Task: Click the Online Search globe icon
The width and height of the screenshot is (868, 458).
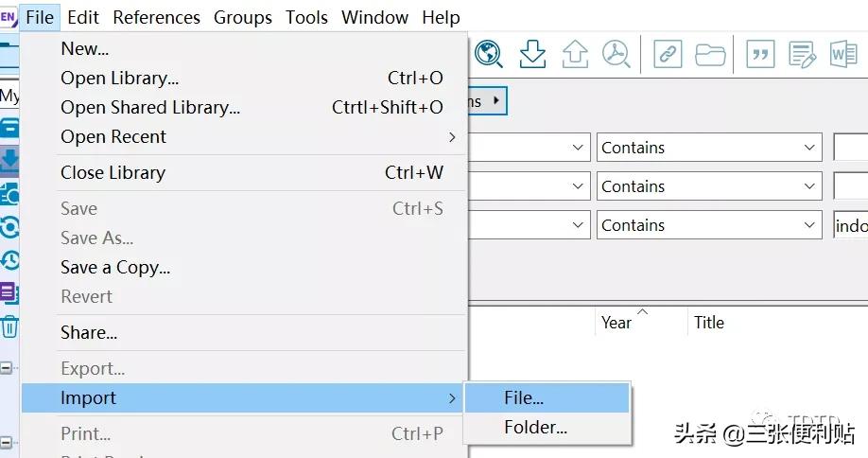Action: 489,54
